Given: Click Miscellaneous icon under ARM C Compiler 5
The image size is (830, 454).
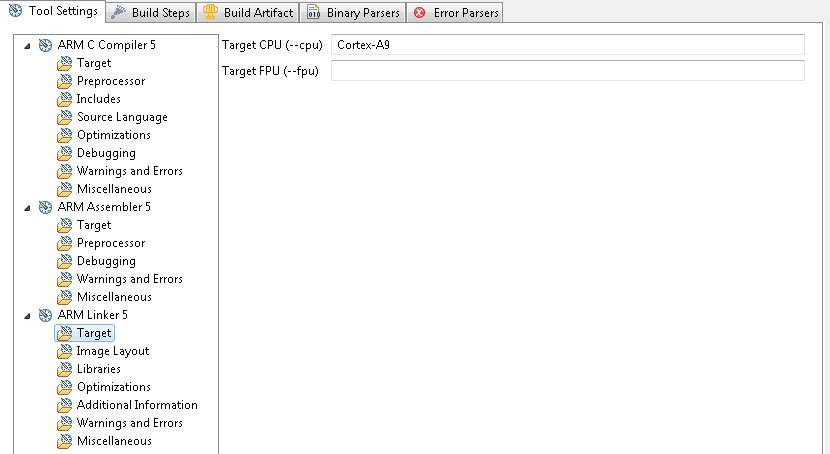Looking at the screenshot, I should click(65, 189).
